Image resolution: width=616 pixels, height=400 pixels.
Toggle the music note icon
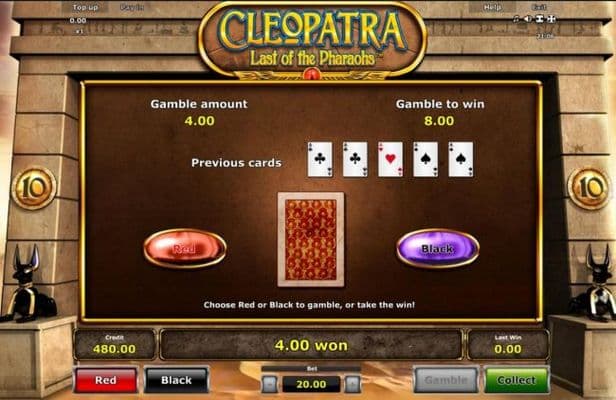(x=517, y=19)
